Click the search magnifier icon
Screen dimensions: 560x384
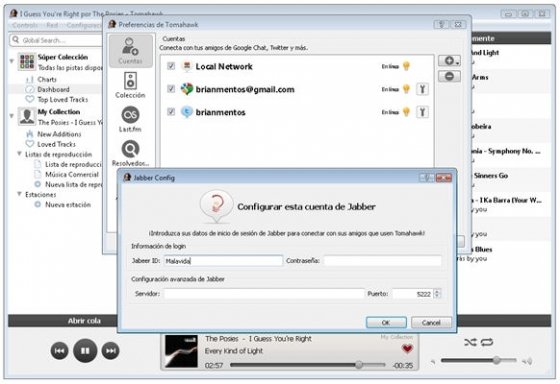coord(16,40)
